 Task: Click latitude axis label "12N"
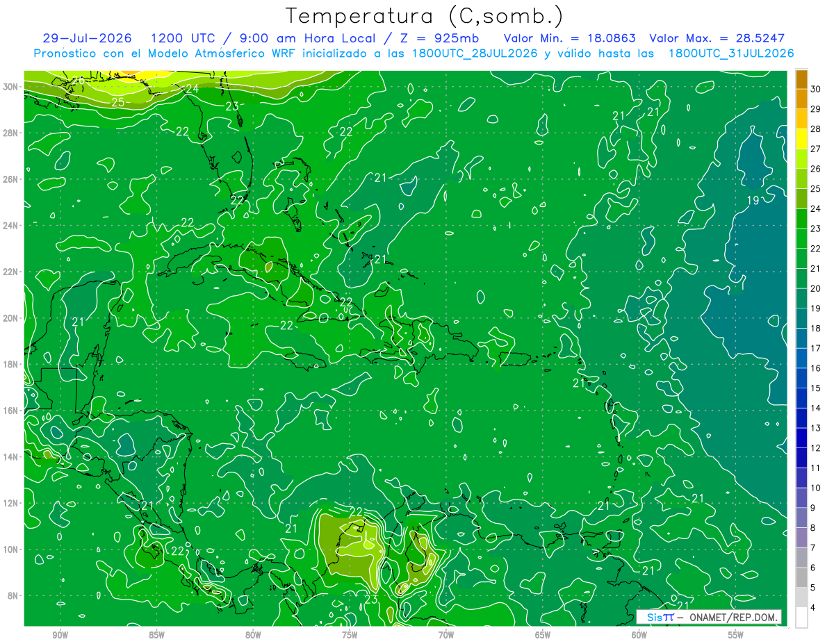tap(10, 503)
